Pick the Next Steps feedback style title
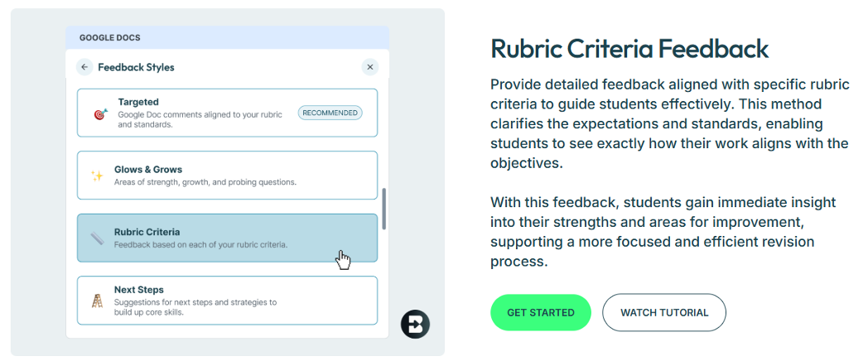Image resolution: width=868 pixels, height=361 pixels. (x=139, y=290)
